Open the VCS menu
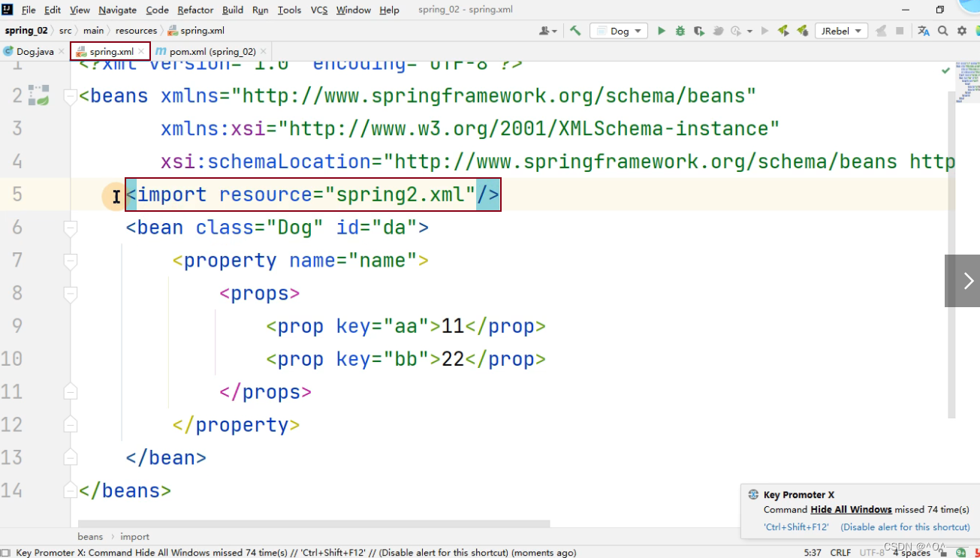980x558 pixels. tap(318, 10)
